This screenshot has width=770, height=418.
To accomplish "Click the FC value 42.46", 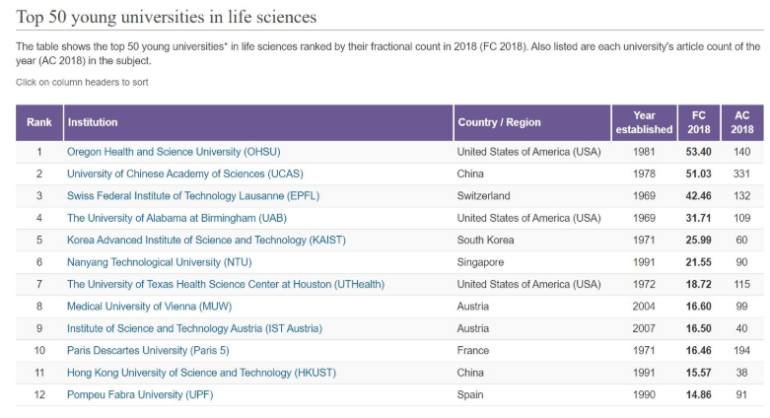I will 698,196.
